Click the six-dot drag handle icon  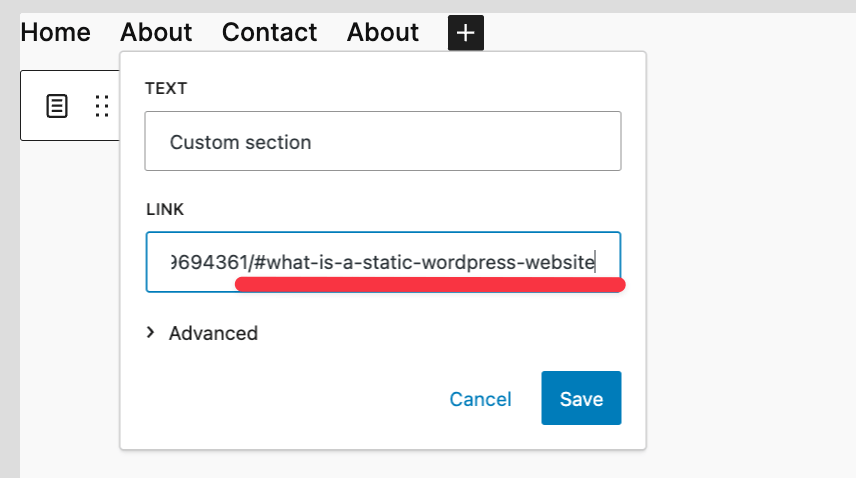click(102, 106)
